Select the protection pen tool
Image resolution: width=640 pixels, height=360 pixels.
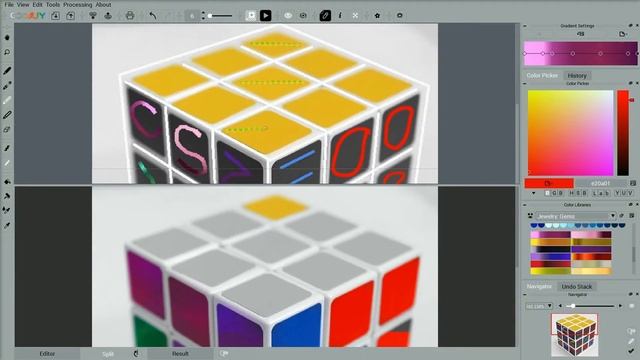coord(7,115)
